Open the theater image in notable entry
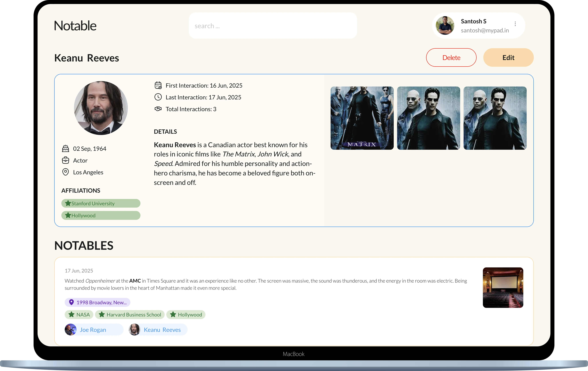 click(503, 287)
